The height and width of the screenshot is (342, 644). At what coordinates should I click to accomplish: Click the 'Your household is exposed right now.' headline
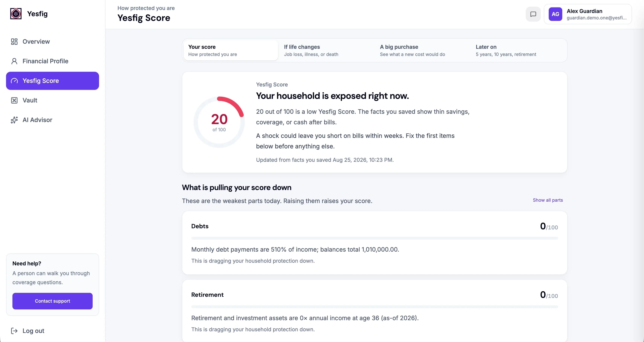pyautogui.click(x=332, y=96)
